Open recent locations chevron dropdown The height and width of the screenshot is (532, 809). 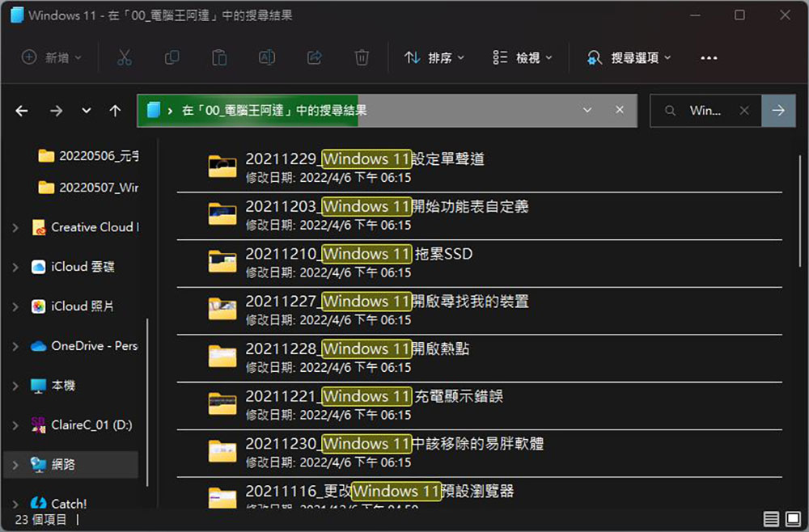pos(87,110)
